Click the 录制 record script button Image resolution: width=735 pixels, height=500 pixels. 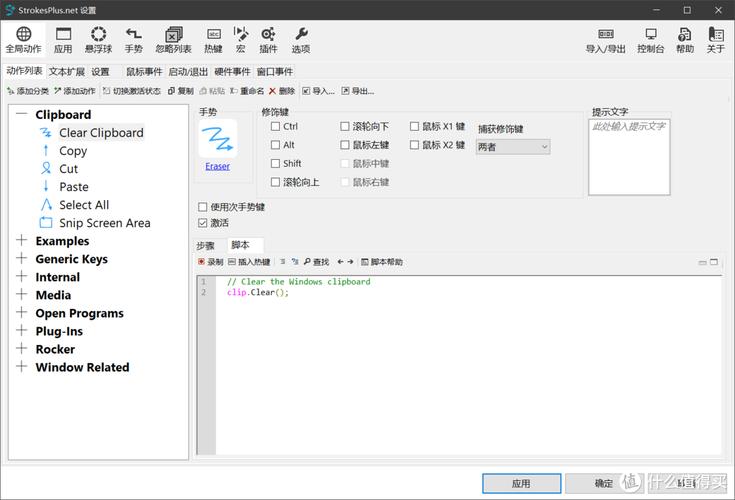click(210, 262)
